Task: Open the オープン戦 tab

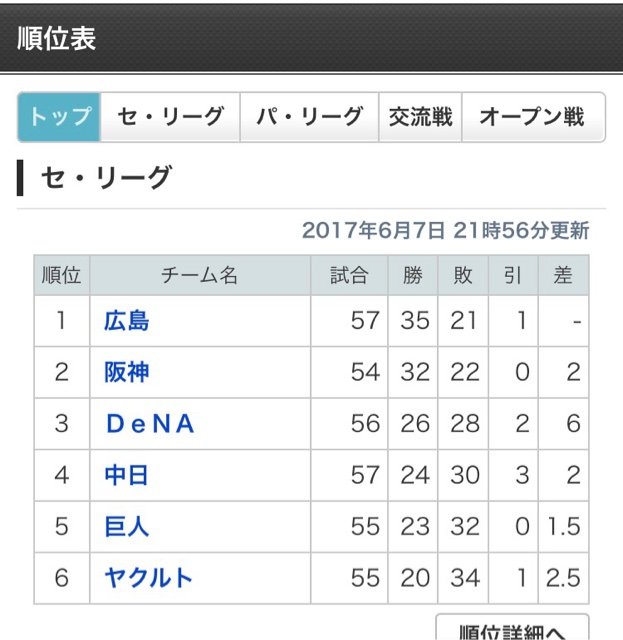Action: (x=532, y=117)
